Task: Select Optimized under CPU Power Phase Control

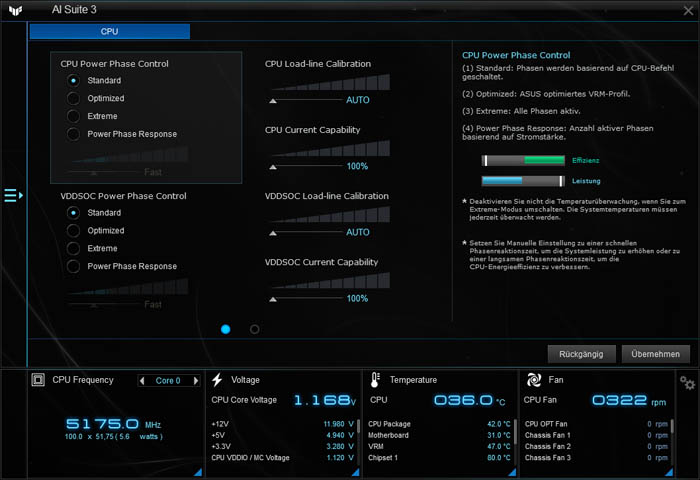Action: pyautogui.click(x=73, y=98)
